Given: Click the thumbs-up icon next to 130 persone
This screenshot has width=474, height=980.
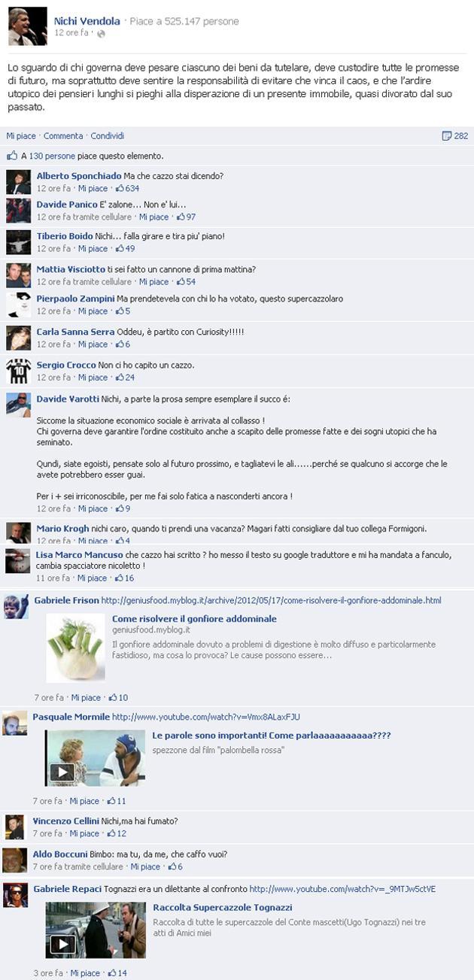Looking at the screenshot, I should [12, 156].
